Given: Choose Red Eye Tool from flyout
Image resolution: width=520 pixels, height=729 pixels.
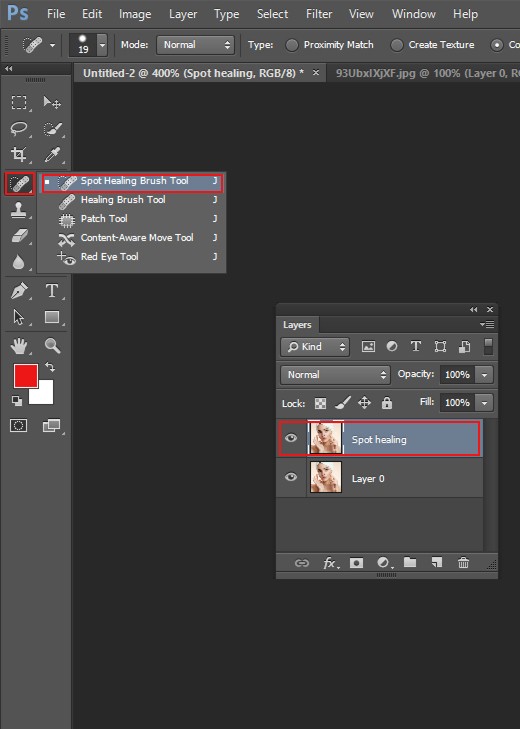Looking at the screenshot, I should click(x=132, y=257).
